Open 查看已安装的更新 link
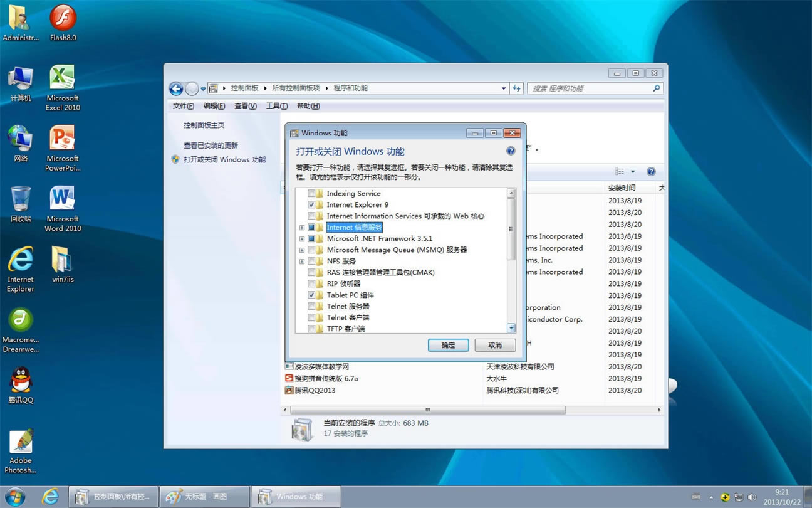The width and height of the screenshot is (812, 508). coord(211,145)
